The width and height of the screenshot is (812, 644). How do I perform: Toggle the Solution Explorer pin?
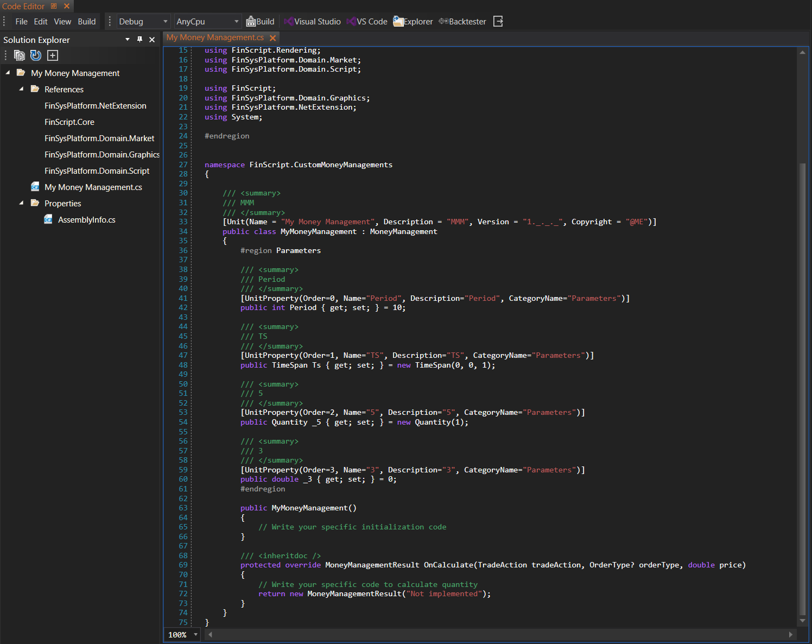139,40
